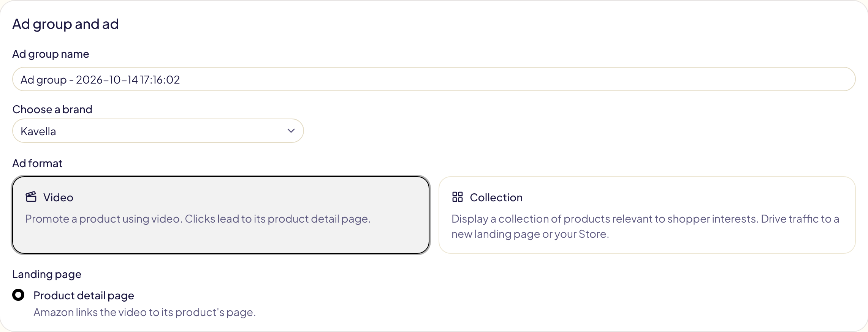Viewport: 868px width, 332px height.
Task: Click the Ad group name input field
Action: pos(434,79)
